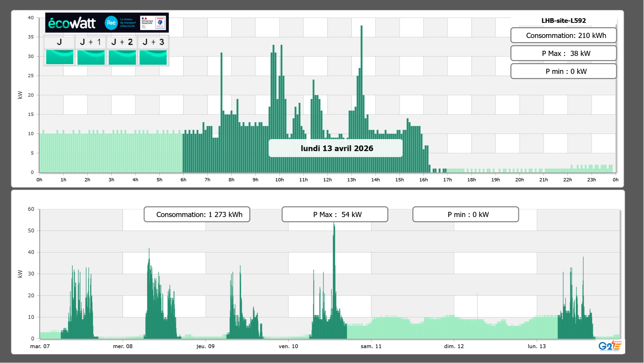Click the Consommation: 1 273 kWh box
This screenshot has width=644, height=363.
tap(197, 214)
